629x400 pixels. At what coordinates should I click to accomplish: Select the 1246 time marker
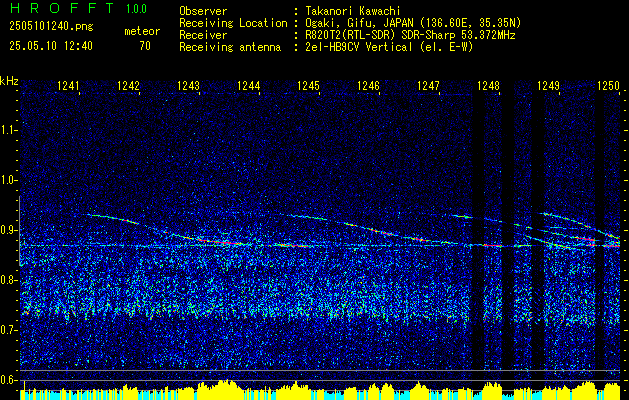369,85
